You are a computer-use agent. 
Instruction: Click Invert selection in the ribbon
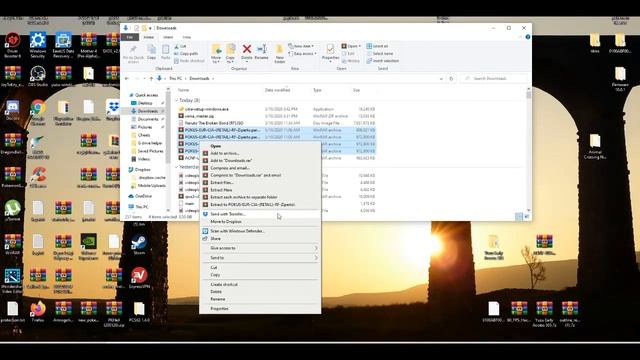click(x=382, y=61)
